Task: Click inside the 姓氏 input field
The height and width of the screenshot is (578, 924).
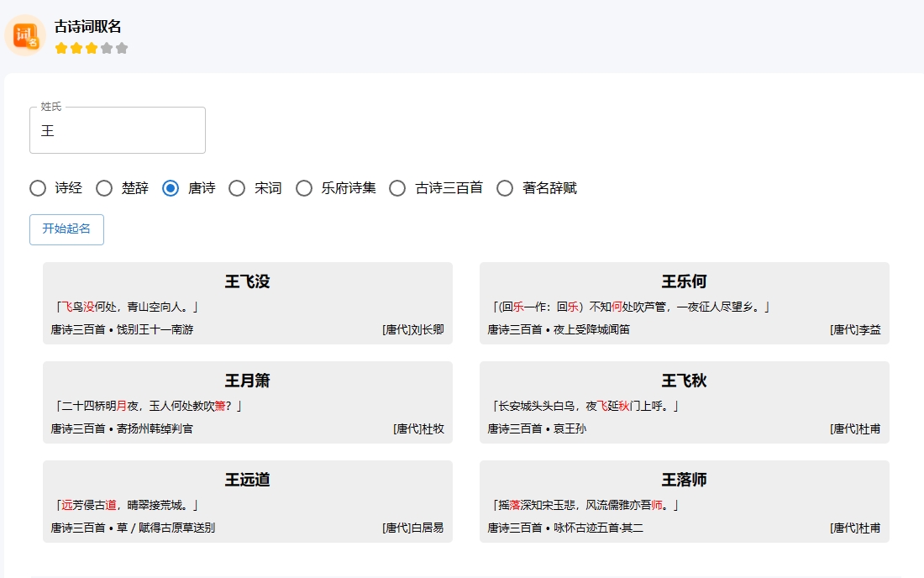Action: tap(117, 130)
